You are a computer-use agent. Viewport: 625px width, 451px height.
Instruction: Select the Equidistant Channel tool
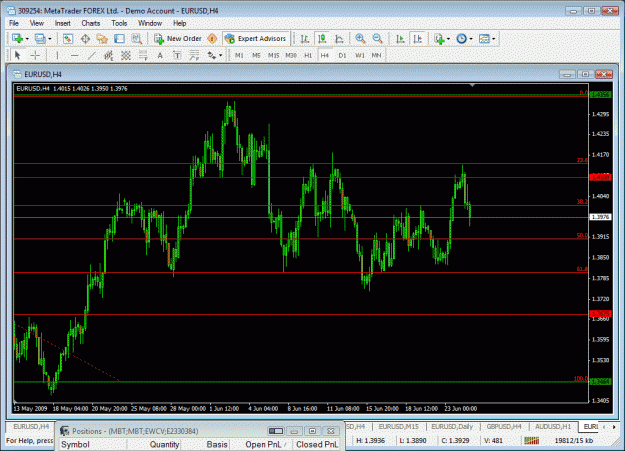[x=108, y=55]
